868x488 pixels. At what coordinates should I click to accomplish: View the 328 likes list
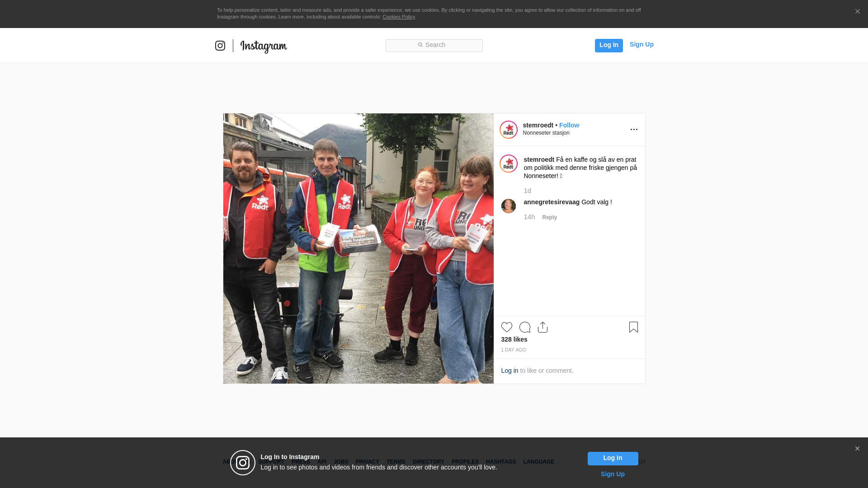point(514,340)
